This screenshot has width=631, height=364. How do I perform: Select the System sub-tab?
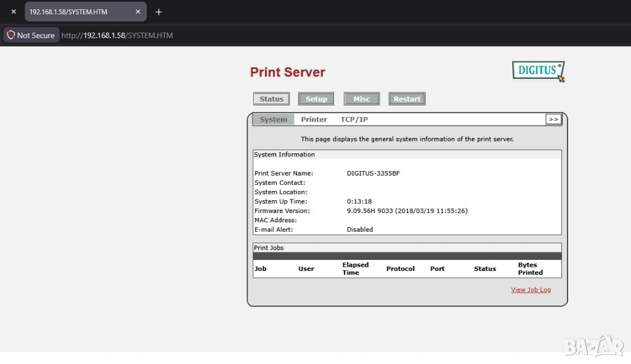[x=273, y=119]
